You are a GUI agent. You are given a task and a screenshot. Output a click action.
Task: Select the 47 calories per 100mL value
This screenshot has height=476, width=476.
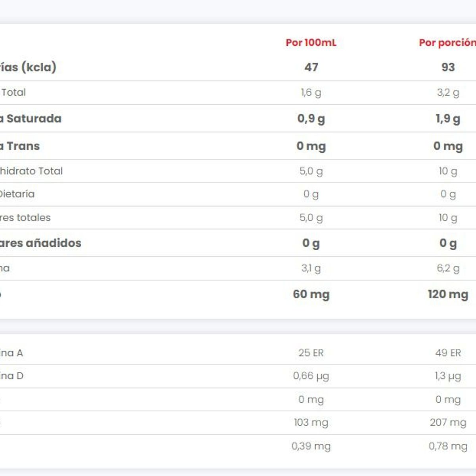311,67
